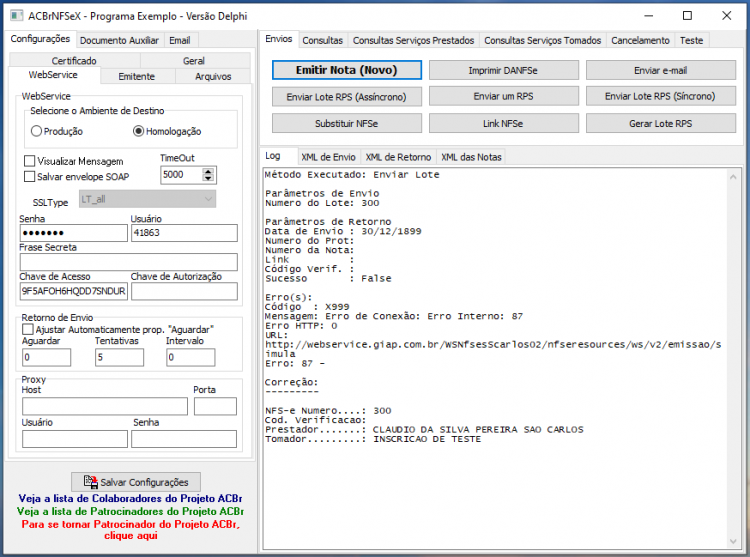The width and height of the screenshot is (750, 557).
Task: Click the Enviar um RPS button
Action: pyautogui.click(x=503, y=96)
